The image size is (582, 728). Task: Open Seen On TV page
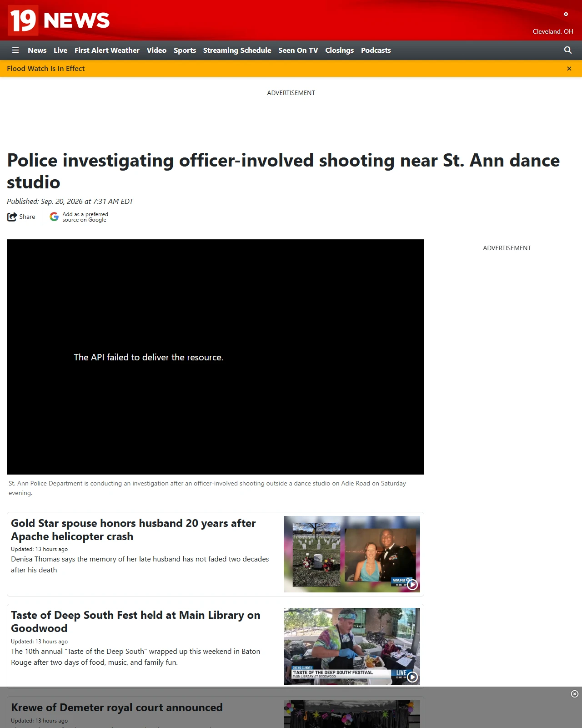(x=298, y=50)
